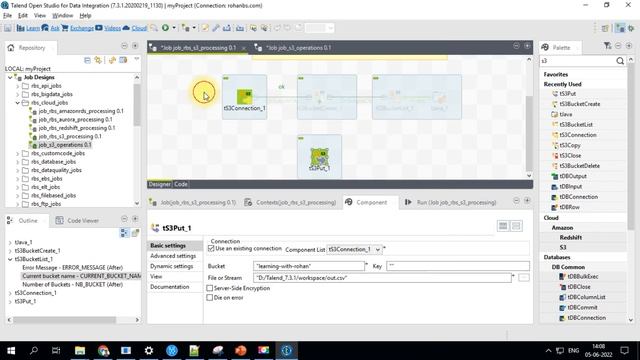Collapse the rbs_cloud_jobs folder
The width and height of the screenshot is (640, 360).
[18, 103]
